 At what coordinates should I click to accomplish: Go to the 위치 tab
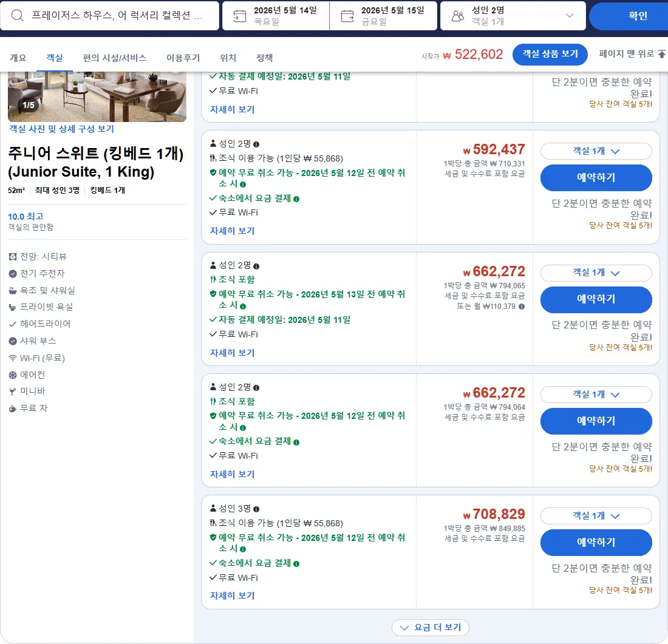pyautogui.click(x=228, y=58)
